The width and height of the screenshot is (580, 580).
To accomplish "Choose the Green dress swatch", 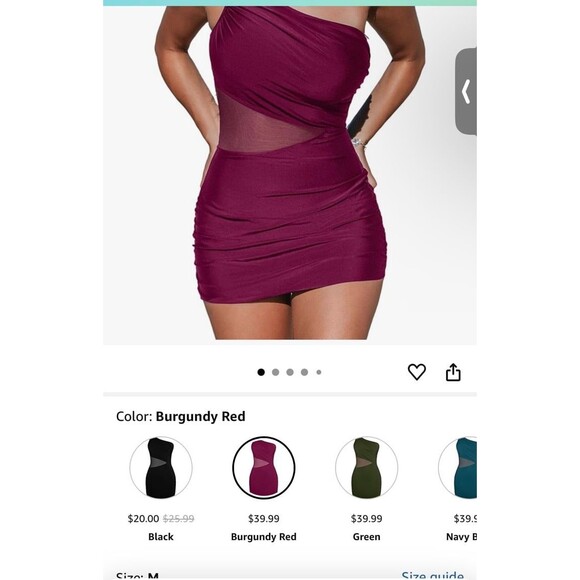I will click(x=367, y=468).
